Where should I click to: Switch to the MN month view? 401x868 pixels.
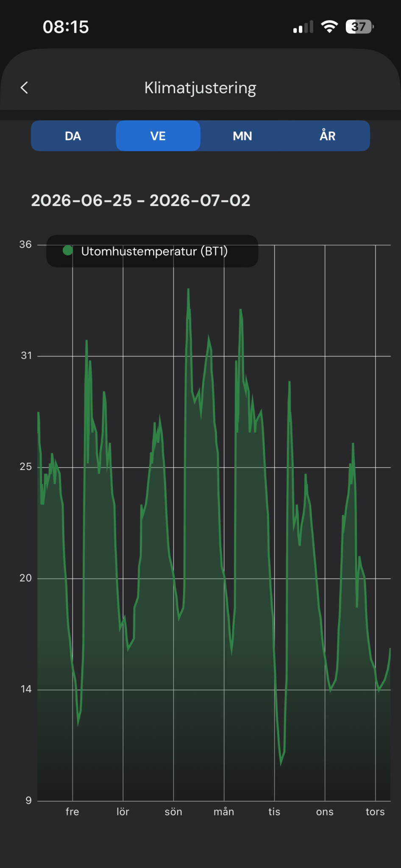click(x=242, y=136)
